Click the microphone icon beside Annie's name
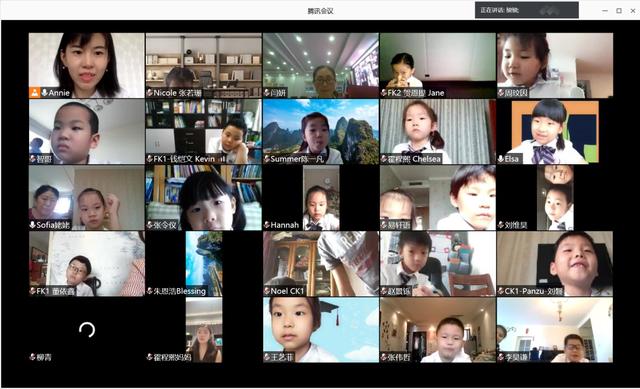640x389 pixels. tap(44, 93)
